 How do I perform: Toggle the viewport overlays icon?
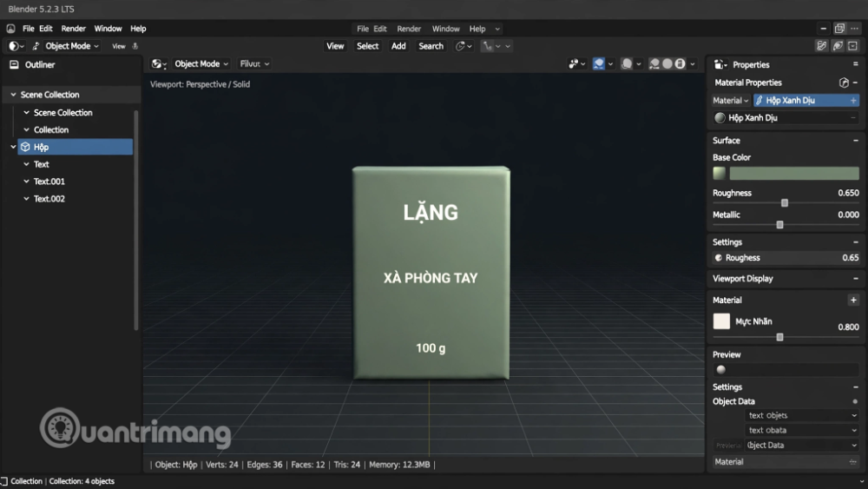pos(627,63)
